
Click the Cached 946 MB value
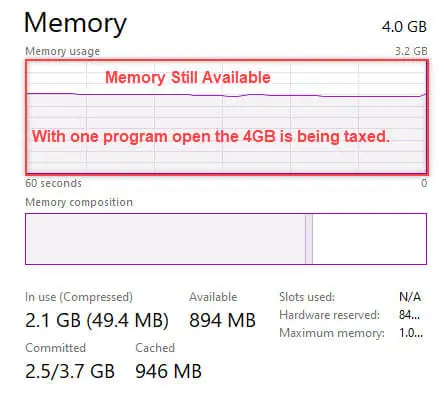(x=168, y=371)
